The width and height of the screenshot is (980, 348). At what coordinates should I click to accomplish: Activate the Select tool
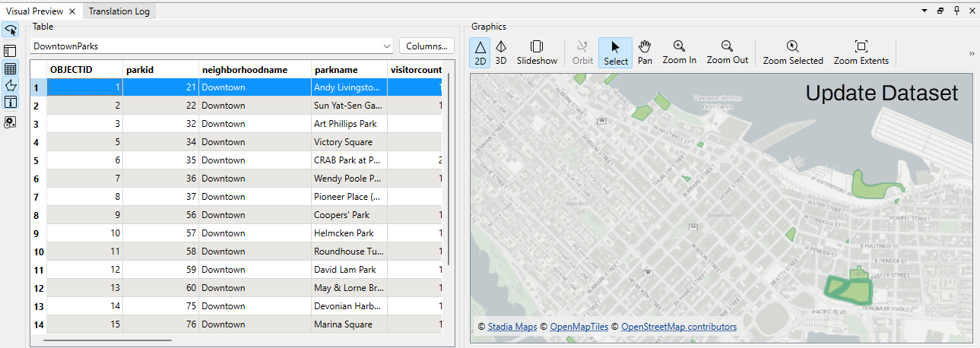(616, 52)
